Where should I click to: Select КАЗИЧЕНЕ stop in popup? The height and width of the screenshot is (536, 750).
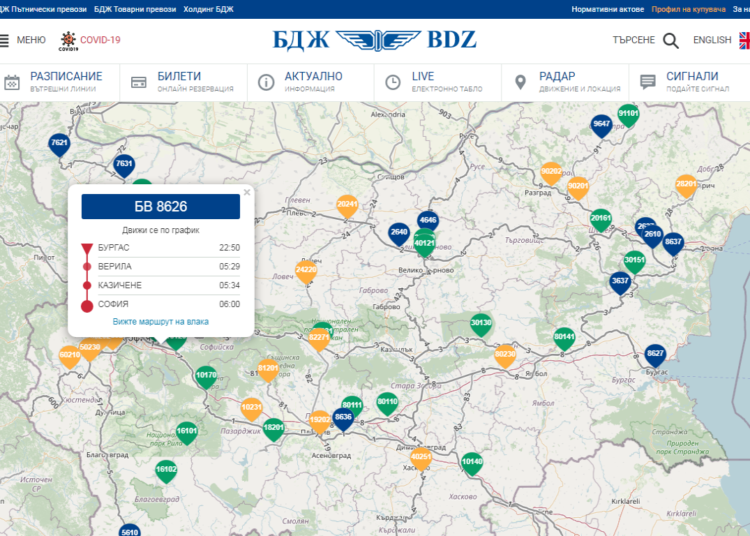coord(161,285)
